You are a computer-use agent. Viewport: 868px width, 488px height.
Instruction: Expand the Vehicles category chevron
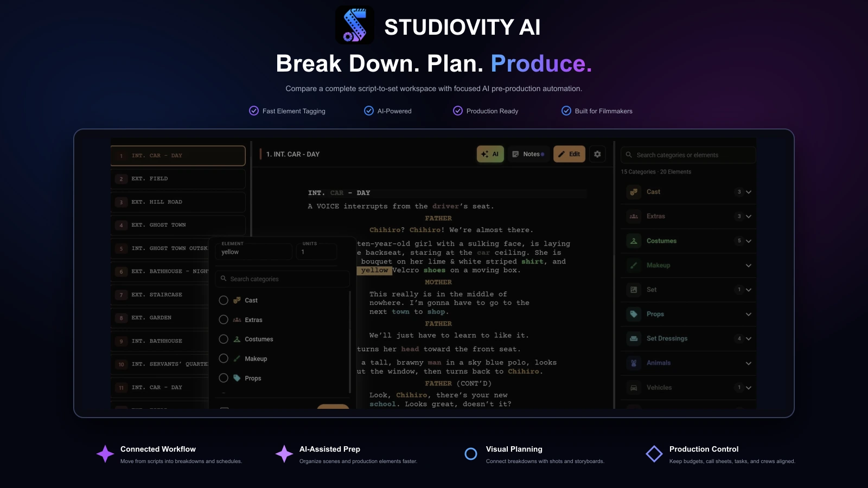click(749, 388)
